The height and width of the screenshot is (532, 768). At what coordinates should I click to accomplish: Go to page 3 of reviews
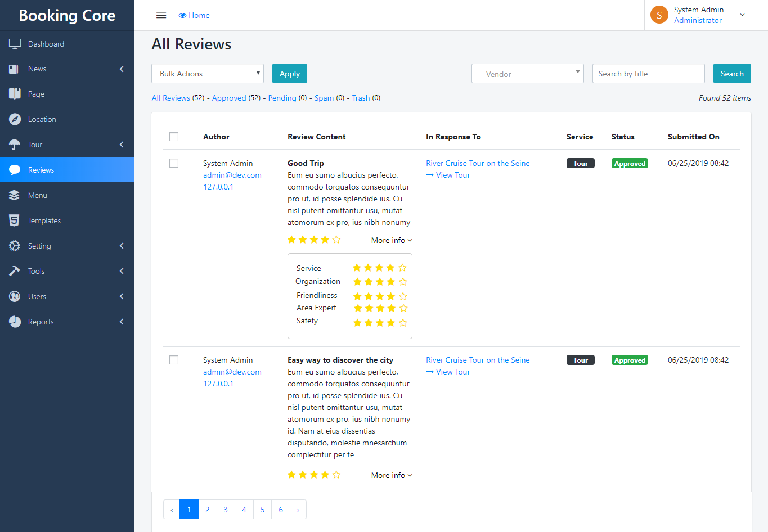(x=226, y=510)
